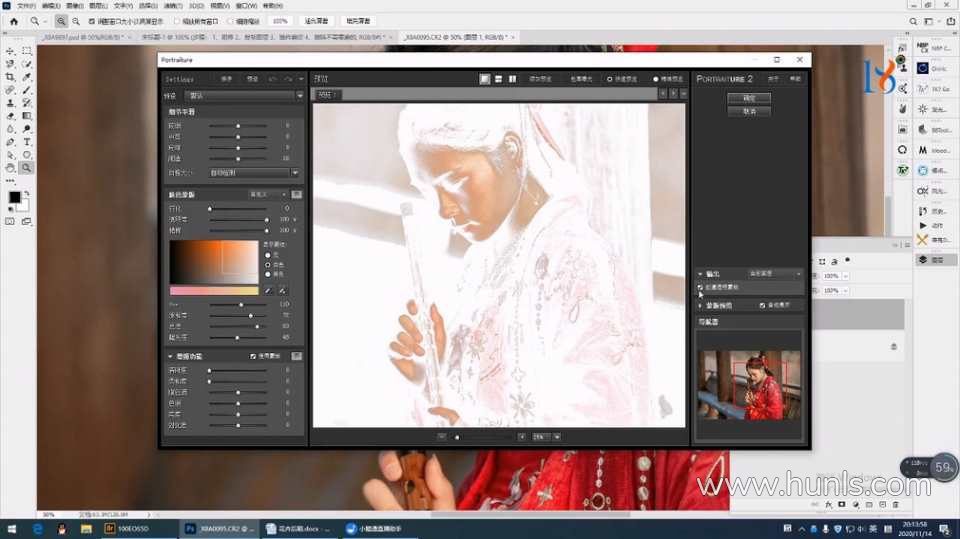The width and height of the screenshot is (960, 539).
Task: Click the OK button in Portraiture
Action: point(749,98)
